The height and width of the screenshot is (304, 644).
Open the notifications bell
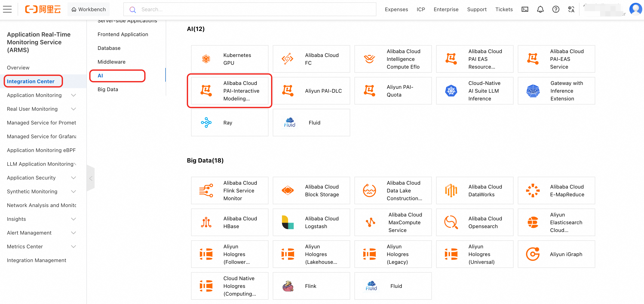tap(540, 9)
